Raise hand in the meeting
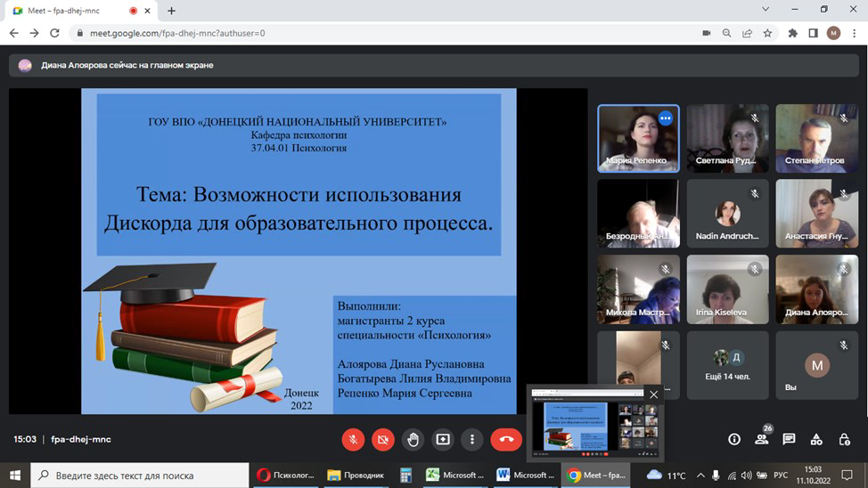The image size is (868, 488). coord(413,440)
